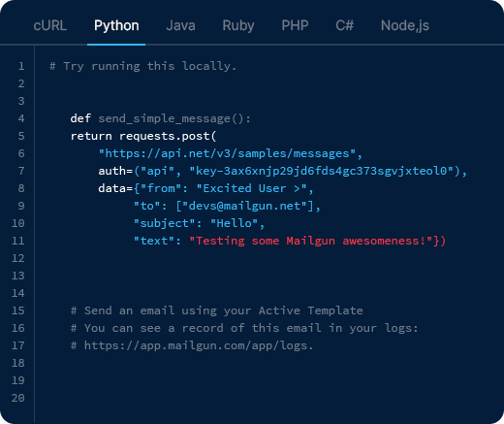504x424 pixels.
Task: Click the "Excited User" from value
Action: click(252, 188)
